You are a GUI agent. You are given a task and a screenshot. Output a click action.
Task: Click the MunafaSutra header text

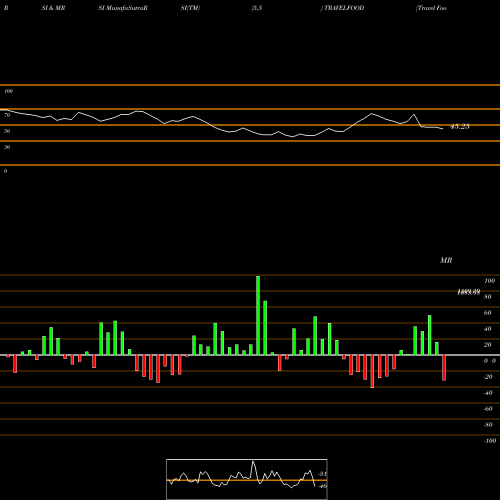(125, 8)
